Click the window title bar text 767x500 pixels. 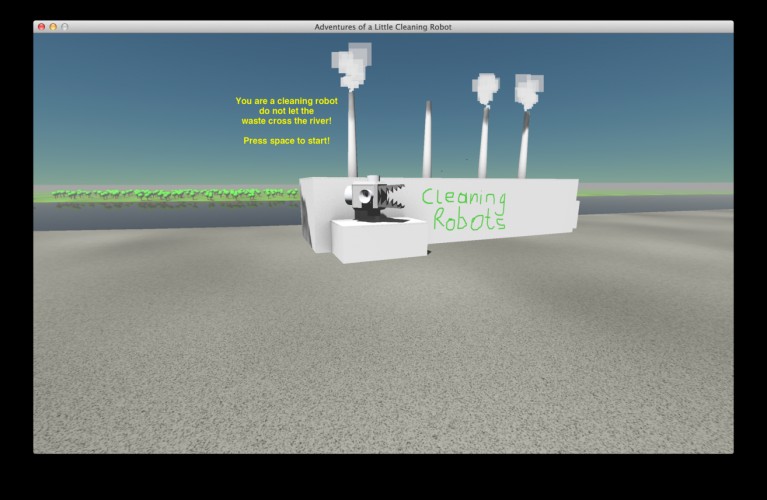[383, 27]
